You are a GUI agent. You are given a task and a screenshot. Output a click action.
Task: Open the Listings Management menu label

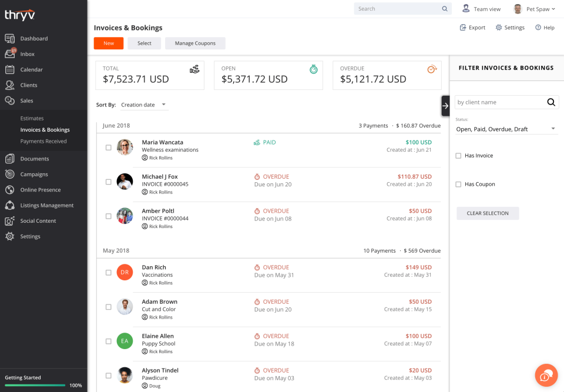pos(47,205)
